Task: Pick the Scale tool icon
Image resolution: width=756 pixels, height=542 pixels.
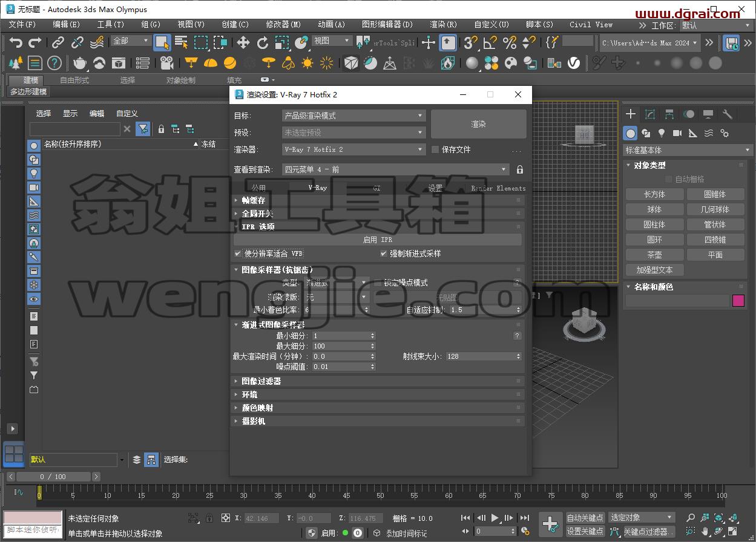Action: pyautogui.click(x=282, y=42)
